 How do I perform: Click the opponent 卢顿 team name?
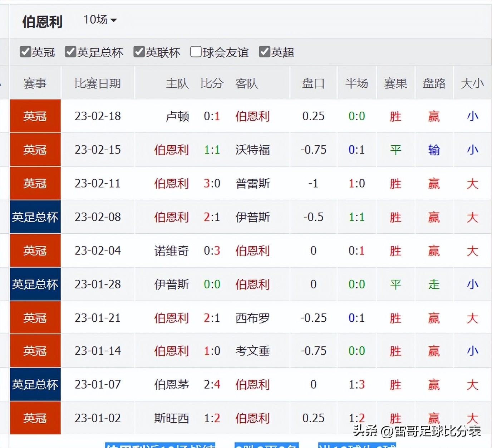pos(177,116)
